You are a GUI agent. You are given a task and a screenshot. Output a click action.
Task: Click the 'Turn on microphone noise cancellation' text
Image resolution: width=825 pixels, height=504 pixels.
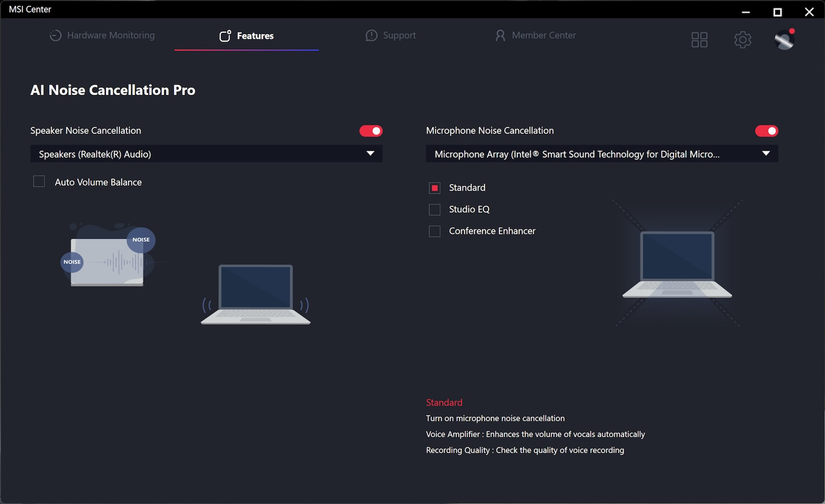pos(495,418)
